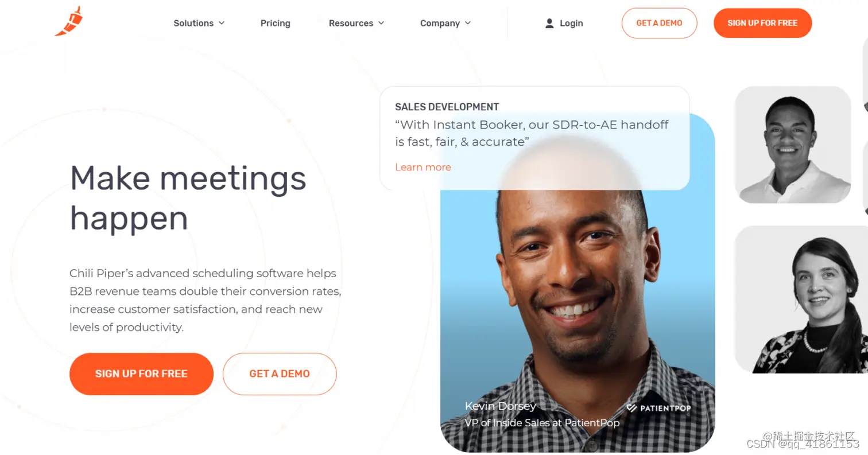The height and width of the screenshot is (455, 868).
Task: Expand the Company dropdown chevron
Action: click(x=468, y=23)
